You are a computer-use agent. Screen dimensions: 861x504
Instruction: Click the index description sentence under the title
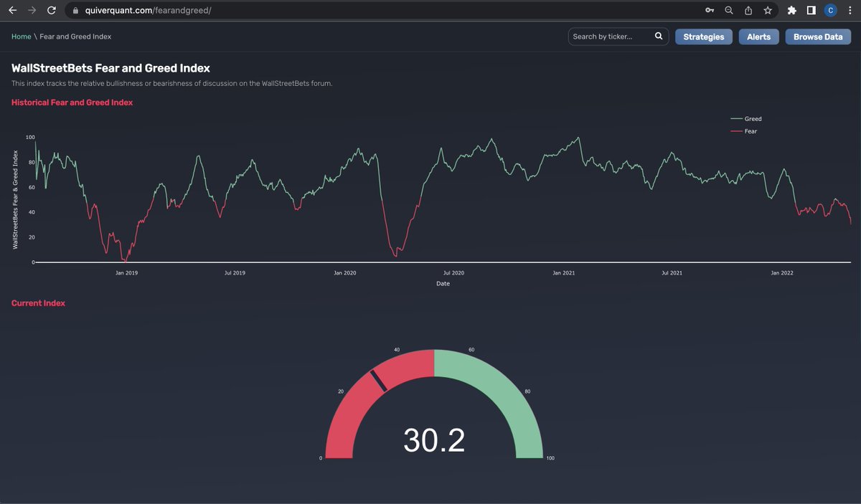(171, 84)
